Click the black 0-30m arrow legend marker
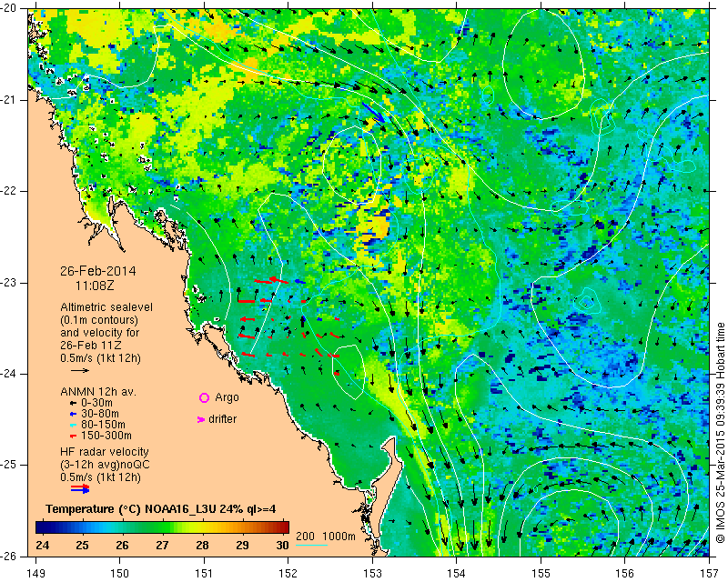728x582 pixels. pos(73,404)
